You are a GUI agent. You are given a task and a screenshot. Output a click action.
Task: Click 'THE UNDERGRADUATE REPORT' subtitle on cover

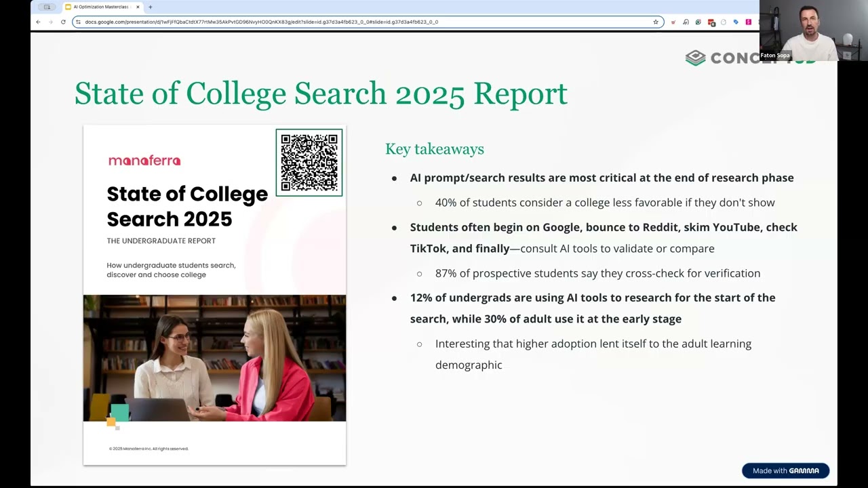161,241
